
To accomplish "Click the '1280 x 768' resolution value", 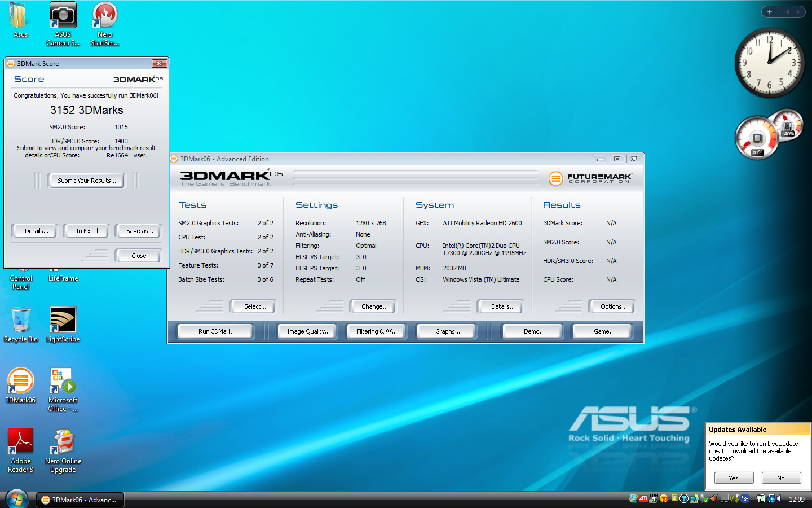I will tap(371, 223).
